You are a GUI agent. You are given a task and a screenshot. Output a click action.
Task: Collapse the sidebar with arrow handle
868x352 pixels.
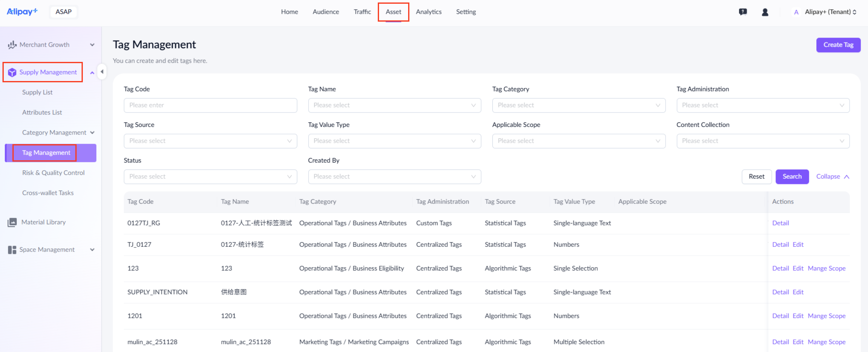102,72
